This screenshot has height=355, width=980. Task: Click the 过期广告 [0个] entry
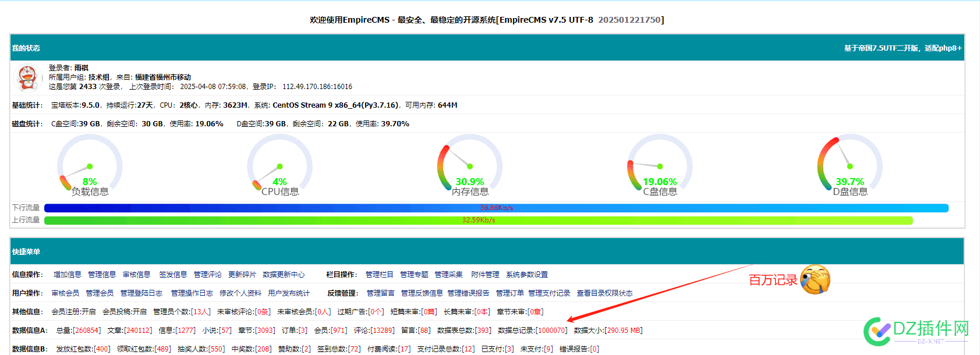pyautogui.click(x=360, y=312)
